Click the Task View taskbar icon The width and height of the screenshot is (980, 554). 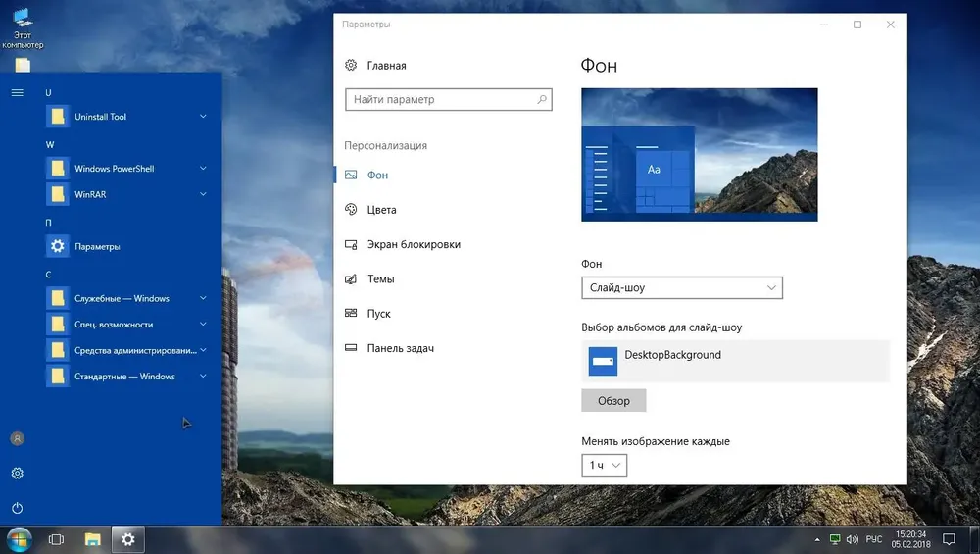coord(56,539)
